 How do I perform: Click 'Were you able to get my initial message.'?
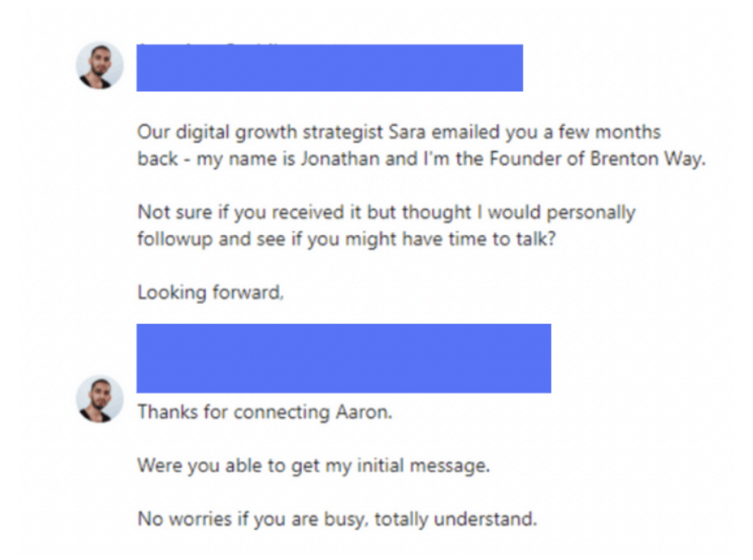313,465
